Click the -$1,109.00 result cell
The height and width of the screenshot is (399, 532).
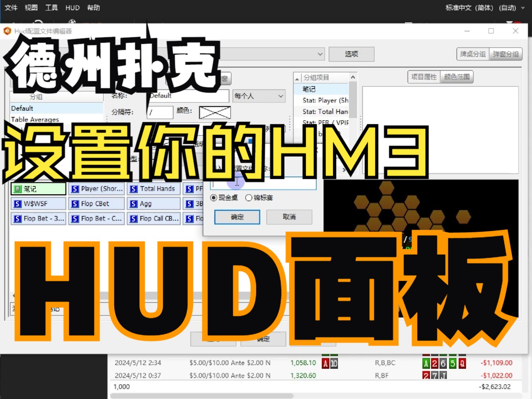pyautogui.click(x=496, y=363)
